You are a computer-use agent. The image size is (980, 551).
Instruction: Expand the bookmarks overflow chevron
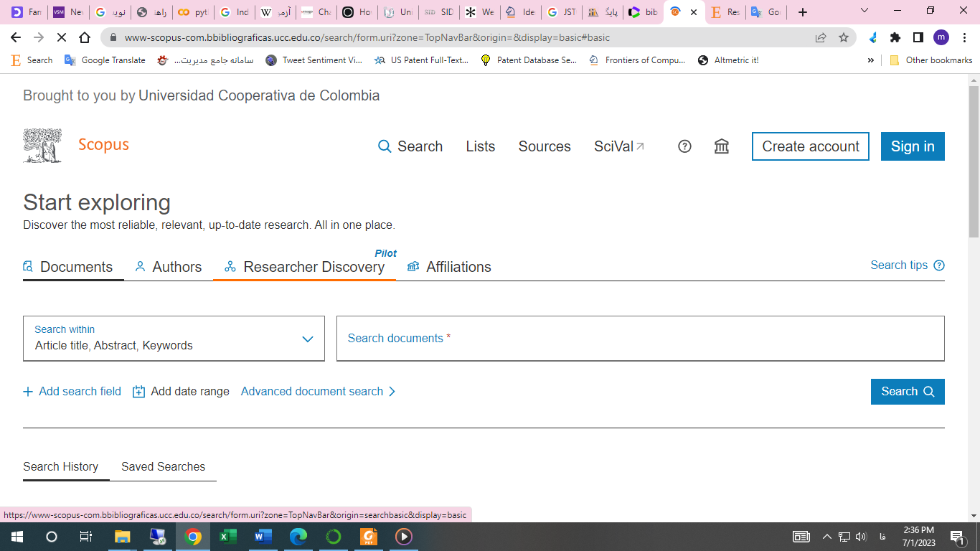(x=871, y=60)
